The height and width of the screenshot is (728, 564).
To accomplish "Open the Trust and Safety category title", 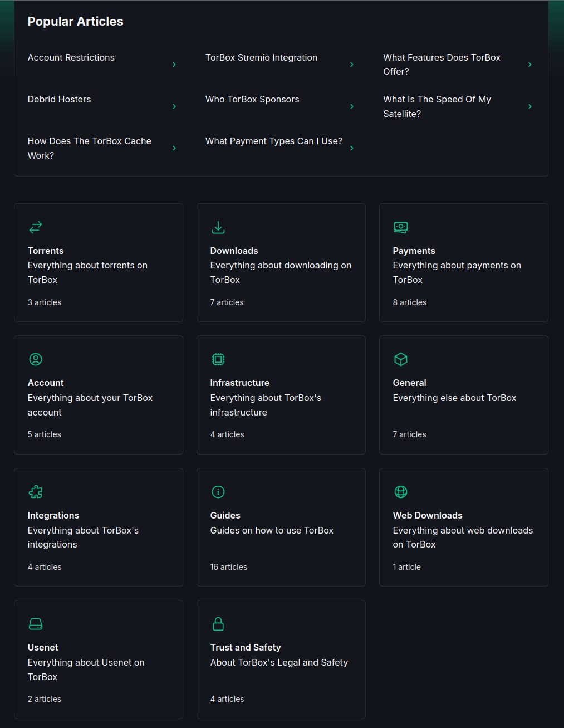I will coord(246,647).
